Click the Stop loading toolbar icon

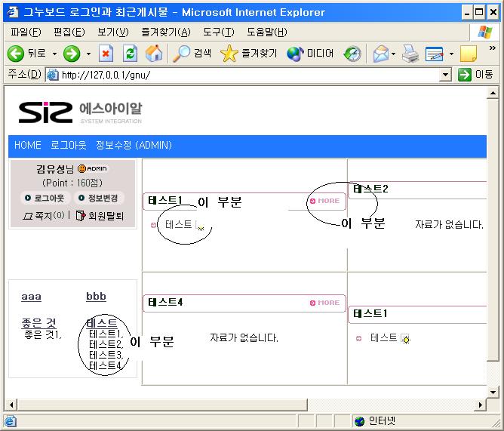(106, 54)
